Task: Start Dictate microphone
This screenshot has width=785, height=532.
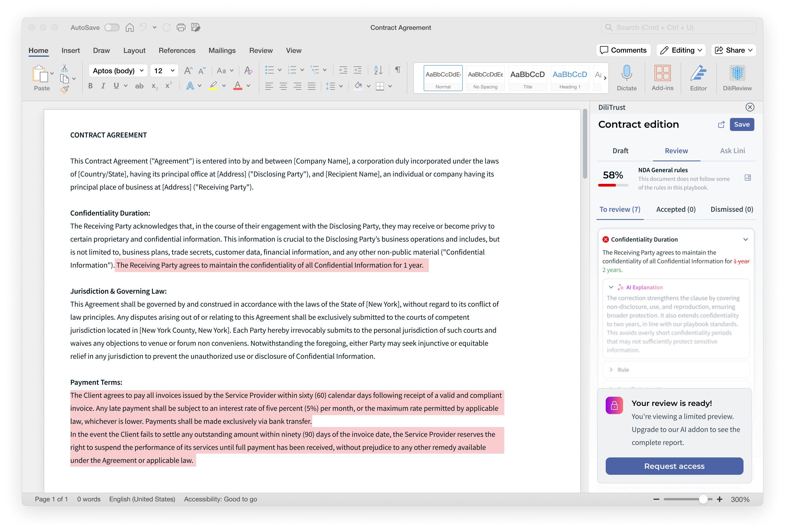Action: (627, 78)
